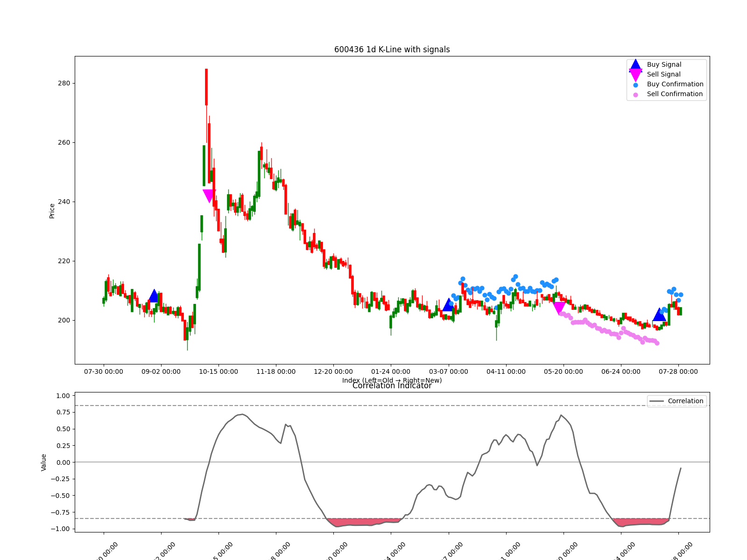Viewport: 747px width, 560px height.
Task: Click the 220 price axis label
Action: pos(64,261)
